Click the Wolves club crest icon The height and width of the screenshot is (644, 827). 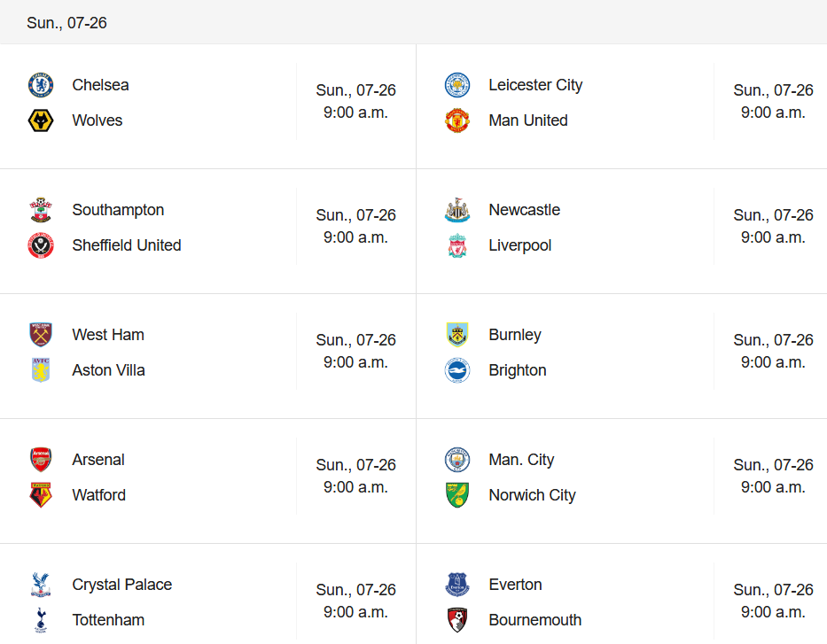[41, 120]
